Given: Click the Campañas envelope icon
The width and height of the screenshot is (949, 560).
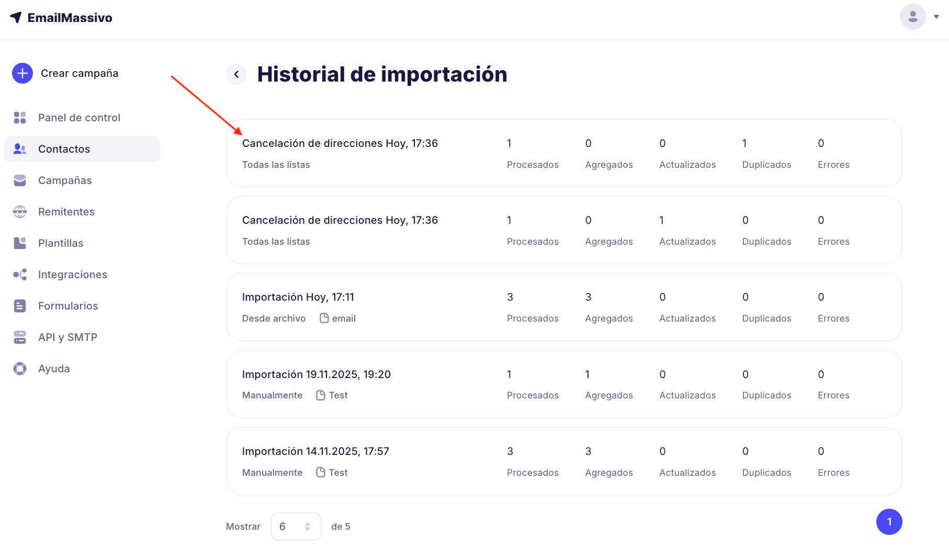Looking at the screenshot, I should click(x=20, y=180).
